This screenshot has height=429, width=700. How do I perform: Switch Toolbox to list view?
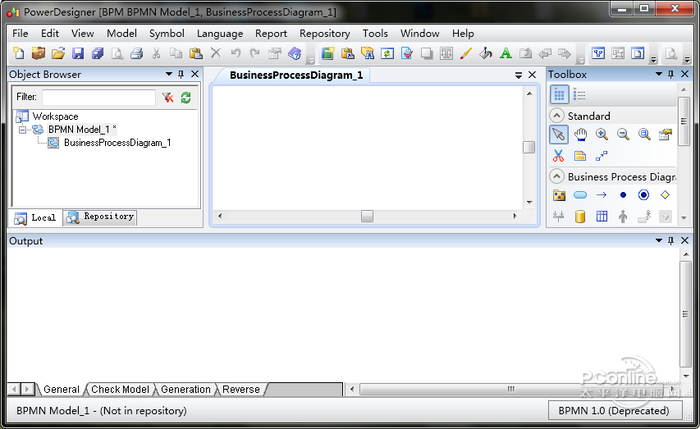click(x=579, y=95)
